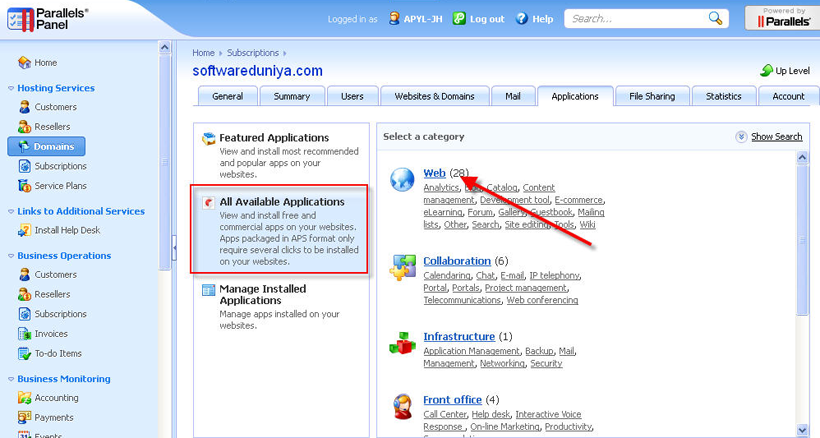Click the magnifier search icon
This screenshot has width=820, height=438.
tap(715, 18)
